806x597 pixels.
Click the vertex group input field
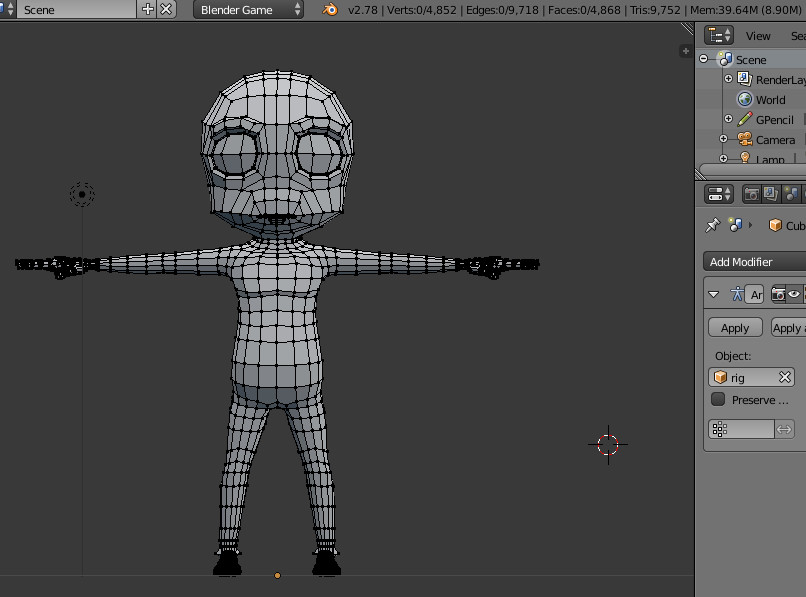tap(741, 429)
